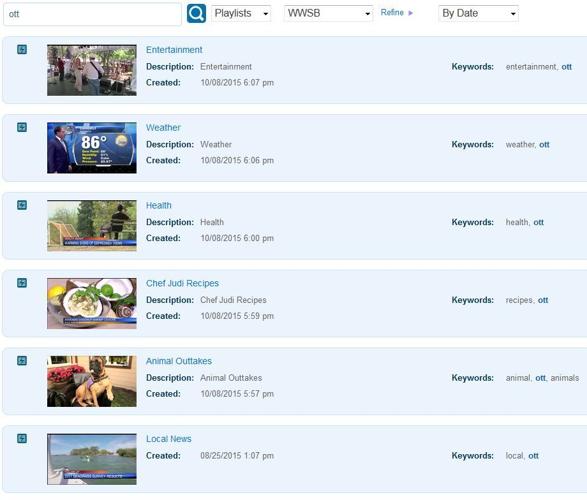Click the Animal Outtakes description value
This screenshot has width=587, height=500.
coord(231,378)
